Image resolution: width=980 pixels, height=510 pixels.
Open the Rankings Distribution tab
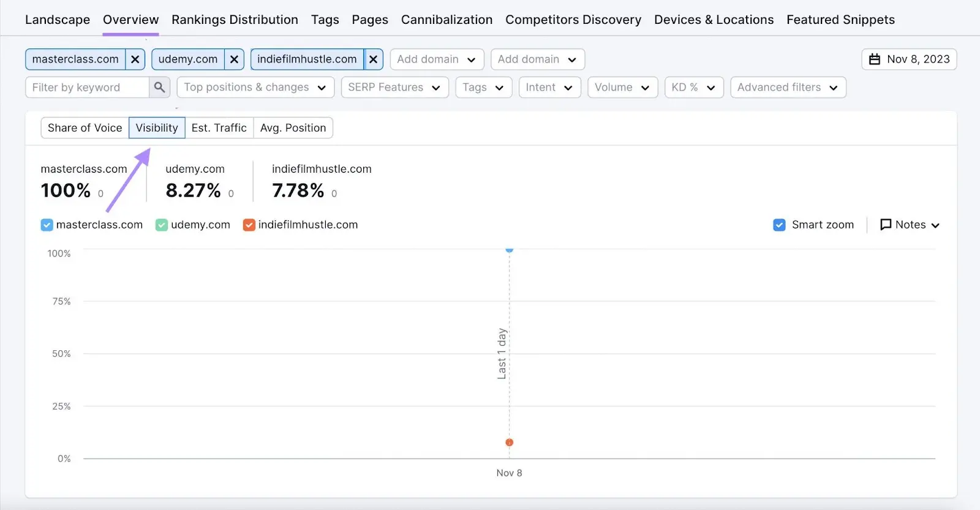tap(235, 20)
